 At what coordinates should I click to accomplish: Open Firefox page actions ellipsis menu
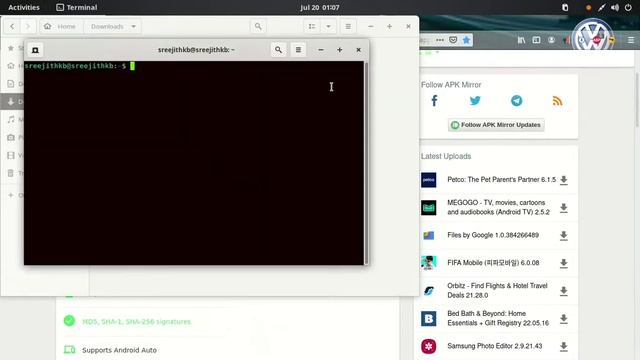[440, 40]
